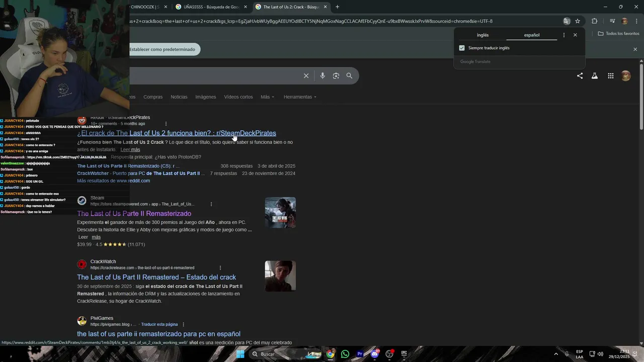Open the Chrome profile avatar in toolbar
Viewport: 644px width, 362px height.
point(624,21)
